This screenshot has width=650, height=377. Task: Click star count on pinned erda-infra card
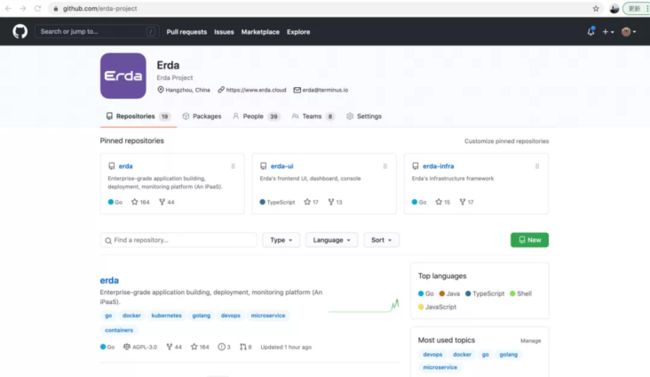point(442,202)
